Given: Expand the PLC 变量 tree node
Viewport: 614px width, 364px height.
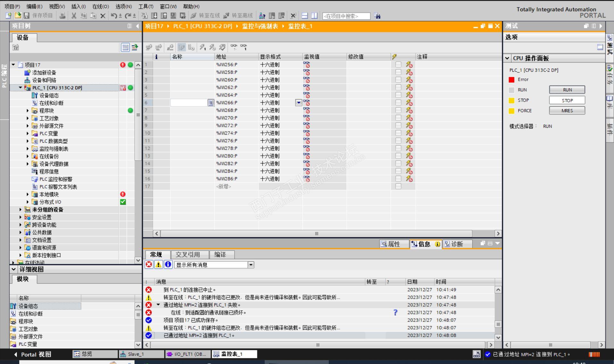Looking at the screenshot, I should click(x=28, y=133).
